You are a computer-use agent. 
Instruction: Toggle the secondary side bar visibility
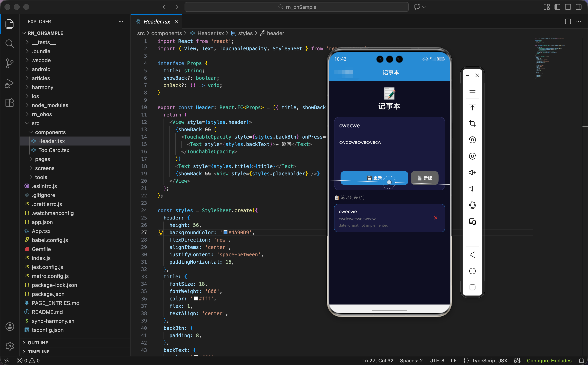coord(578,7)
